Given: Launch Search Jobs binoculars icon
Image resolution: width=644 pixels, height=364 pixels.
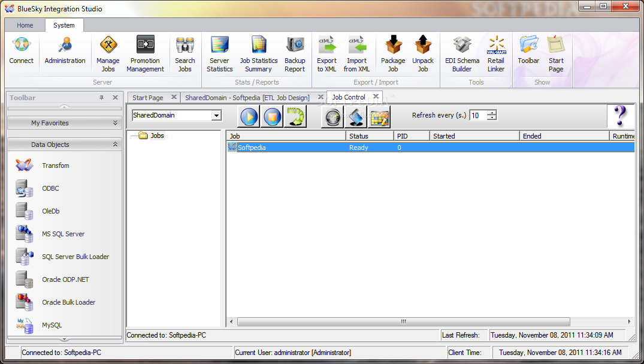Looking at the screenshot, I should (185, 55).
